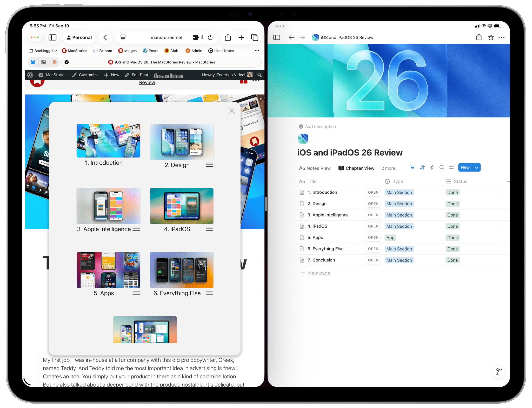This screenshot has height=408, width=532.
Task: Select the iOS and iPadOS 26 review tab
Action: [162, 62]
